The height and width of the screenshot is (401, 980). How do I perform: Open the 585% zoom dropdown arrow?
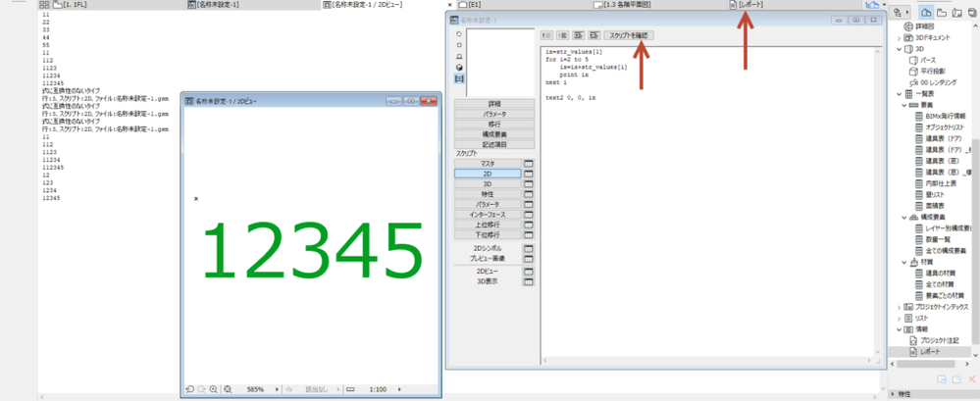[278, 389]
